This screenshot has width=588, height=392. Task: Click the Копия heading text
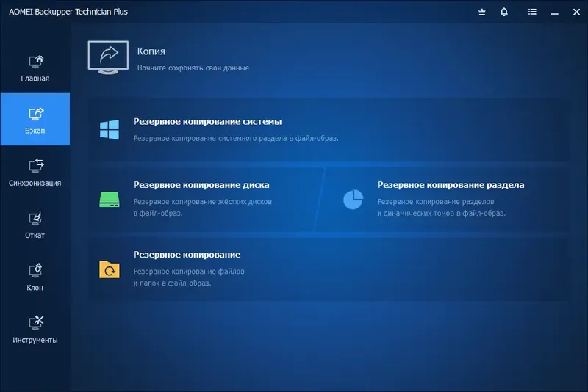pyautogui.click(x=151, y=51)
